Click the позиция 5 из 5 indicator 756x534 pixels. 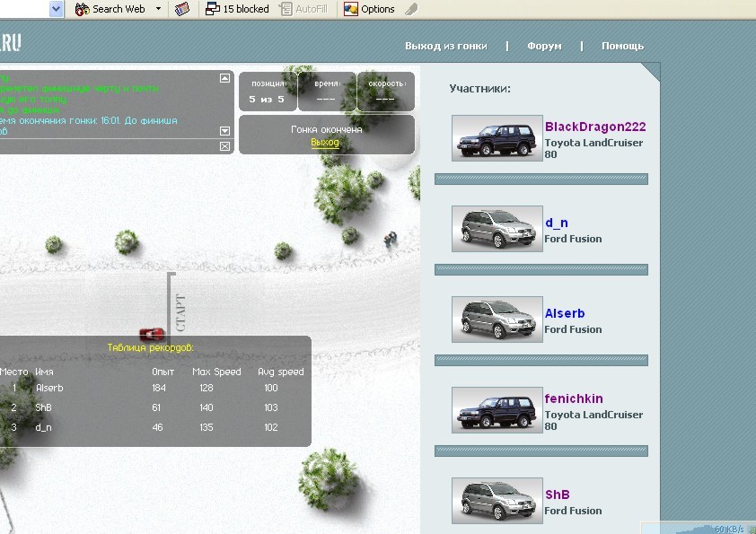pyautogui.click(x=268, y=92)
